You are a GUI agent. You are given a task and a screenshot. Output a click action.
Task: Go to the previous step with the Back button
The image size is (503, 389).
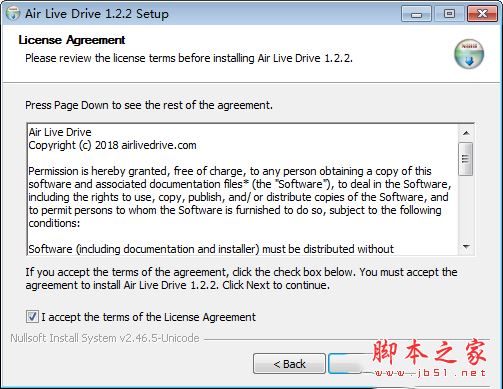click(x=289, y=364)
